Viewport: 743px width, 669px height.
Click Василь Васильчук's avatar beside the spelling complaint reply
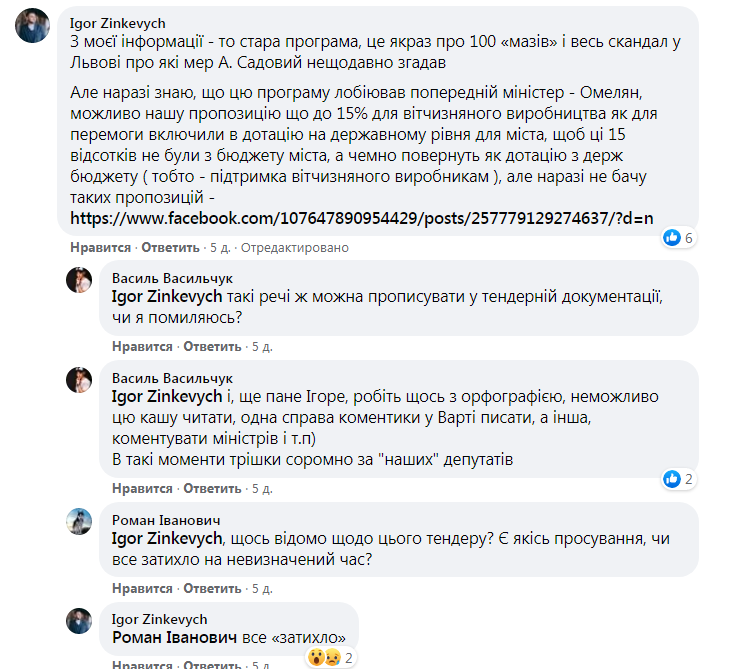pyautogui.click(x=79, y=379)
